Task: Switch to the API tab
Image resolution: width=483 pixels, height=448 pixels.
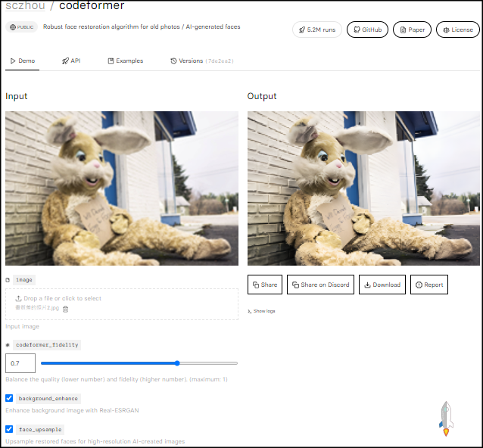Action: tap(71, 61)
